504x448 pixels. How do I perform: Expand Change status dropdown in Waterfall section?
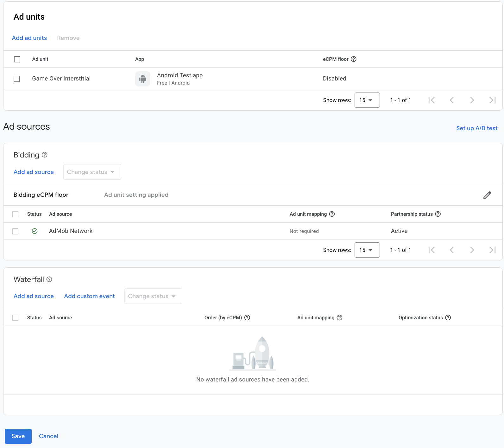tap(153, 296)
